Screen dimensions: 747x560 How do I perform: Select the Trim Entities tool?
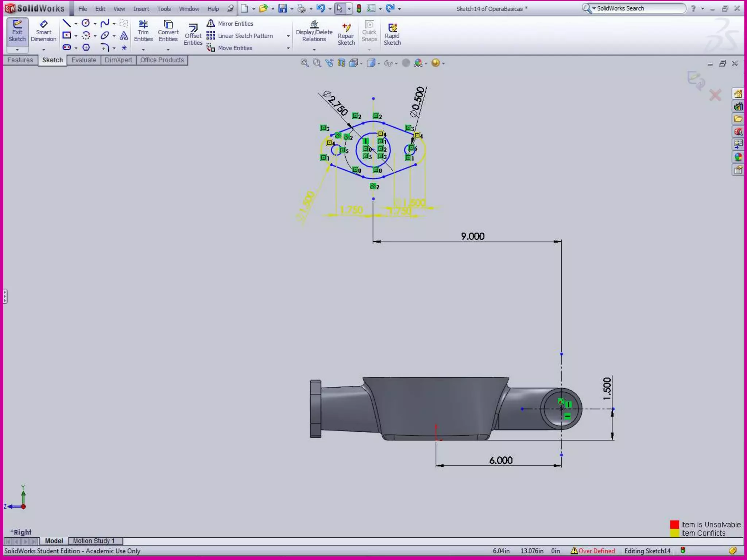coord(143,31)
